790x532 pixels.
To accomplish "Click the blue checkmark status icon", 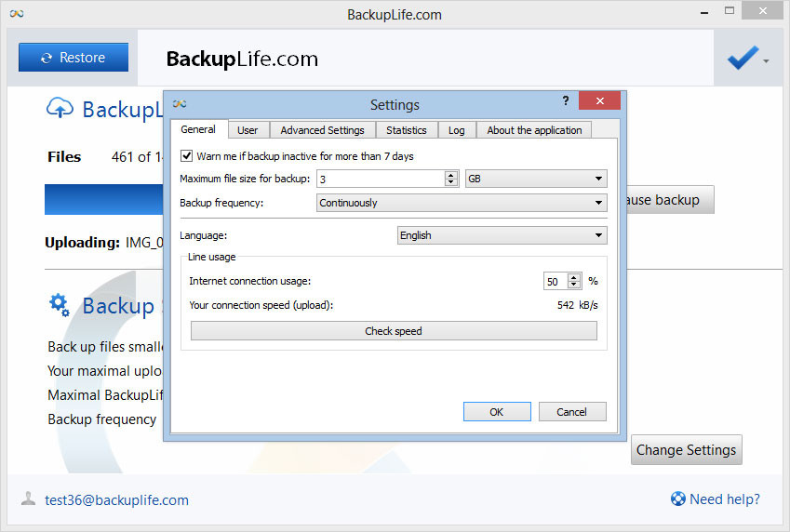I will 743,58.
